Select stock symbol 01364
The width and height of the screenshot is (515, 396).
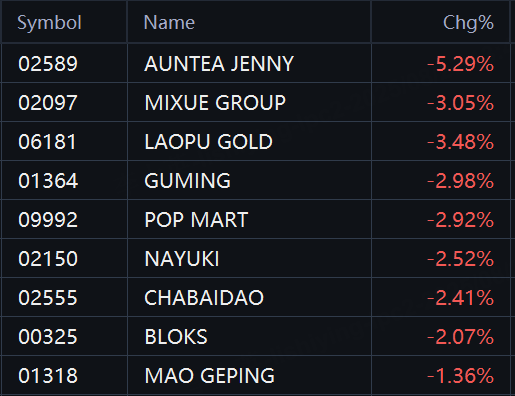coord(48,180)
